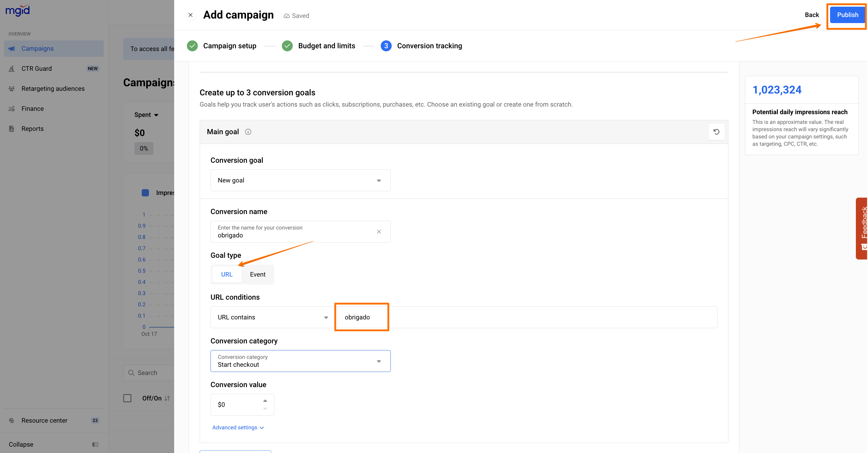Select the URL goal type
Screen dimensions: 868x453
[x=227, y=274]
